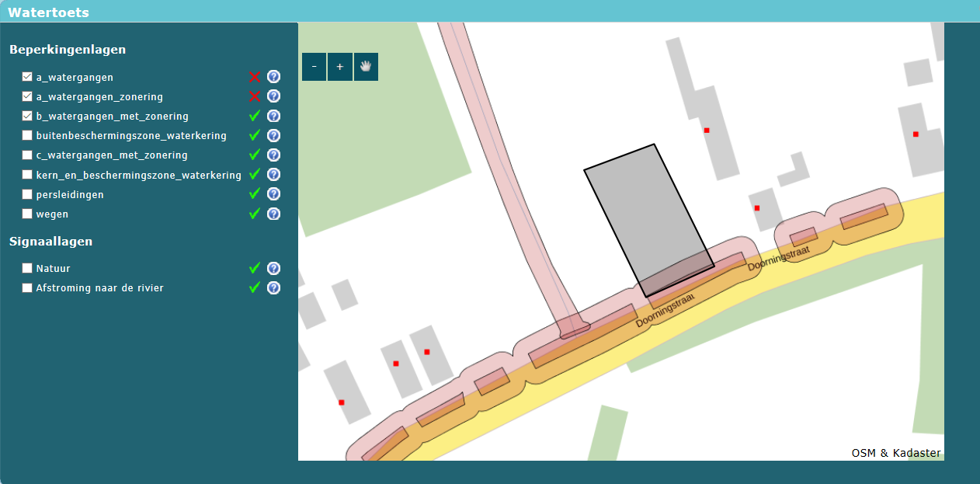Open help icon for Natuur layer
980x484 pixels.
tap(273, 268)
